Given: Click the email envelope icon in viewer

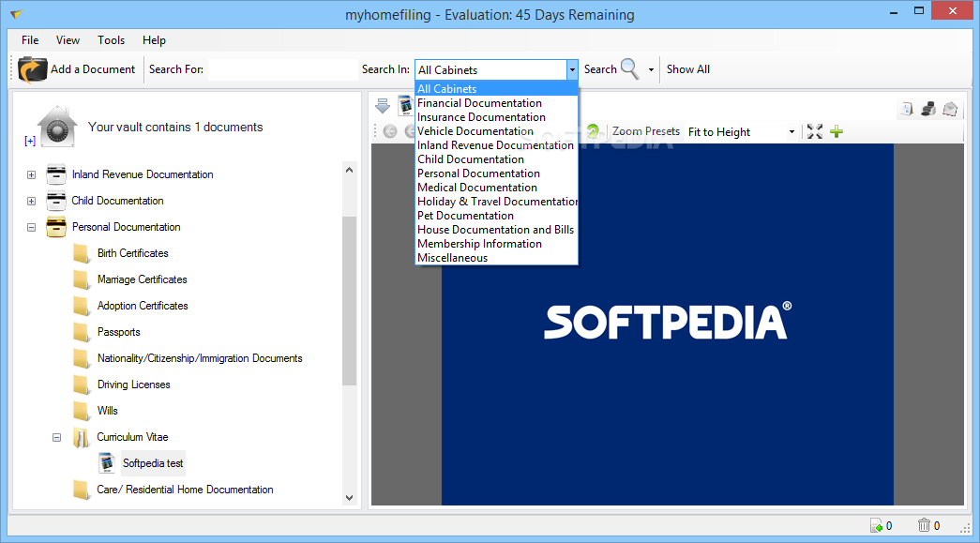Looking at the screenshot, I should pyautogui.click(x=950, y=110).
